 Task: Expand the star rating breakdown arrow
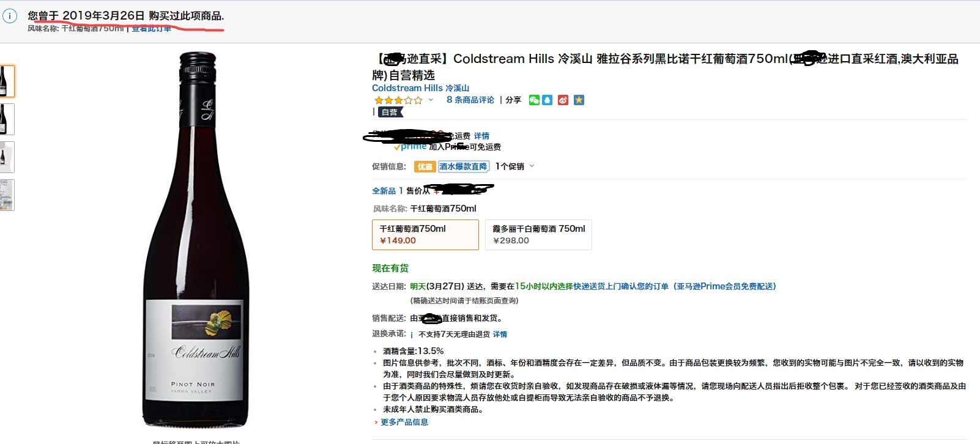coord(431,100)
